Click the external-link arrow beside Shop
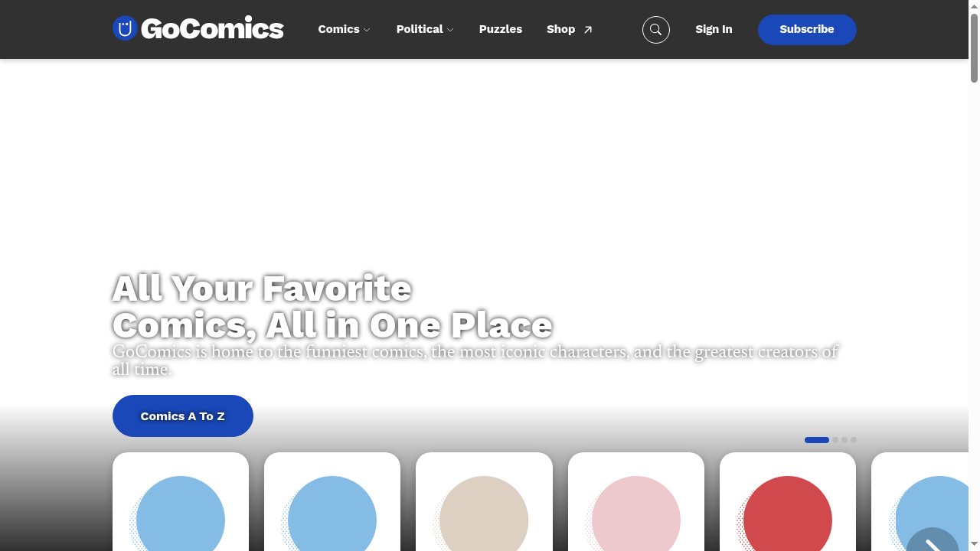This screenshot has height=551, width=980. click(x=587, y=28)
